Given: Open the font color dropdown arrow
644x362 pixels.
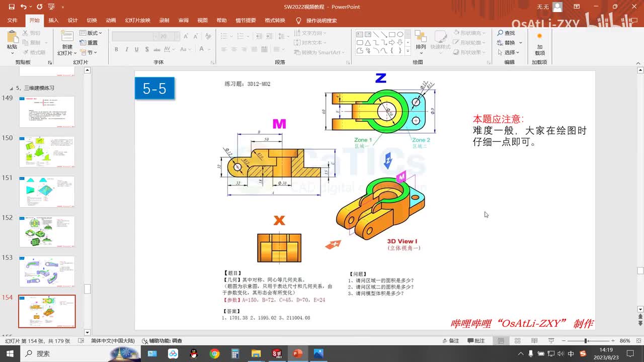Looking at the screenshot, I should [x=209, y=49].
